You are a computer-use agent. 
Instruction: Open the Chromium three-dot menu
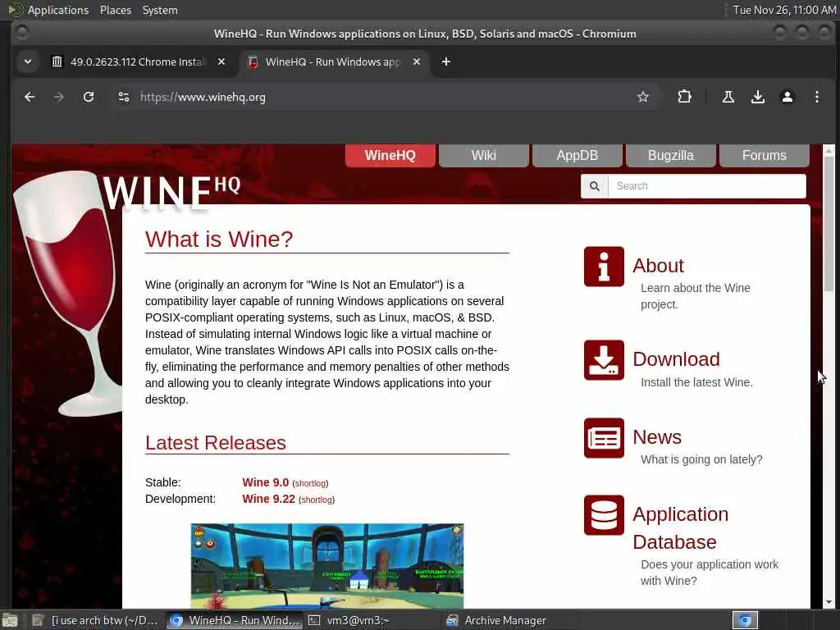click(x=816, y=97)
